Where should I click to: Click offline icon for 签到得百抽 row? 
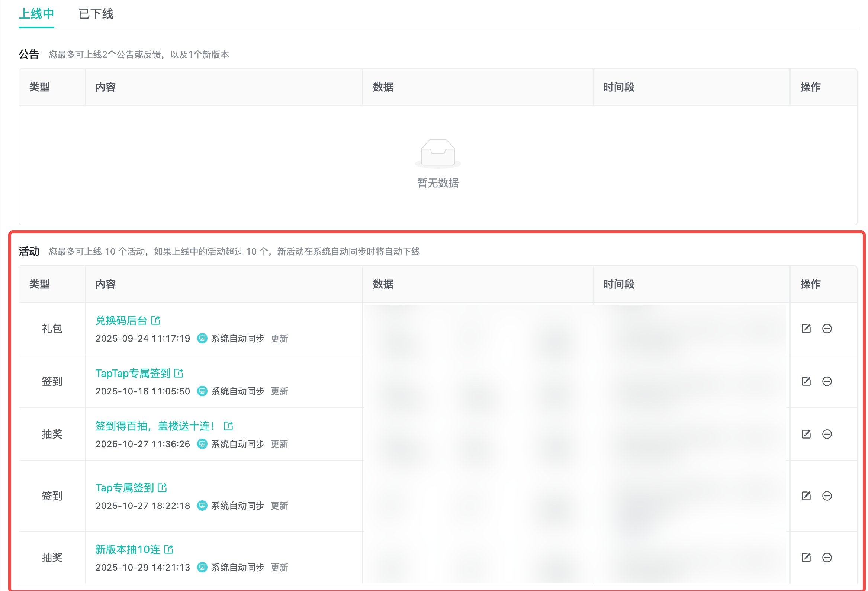[x=827, y=434]
